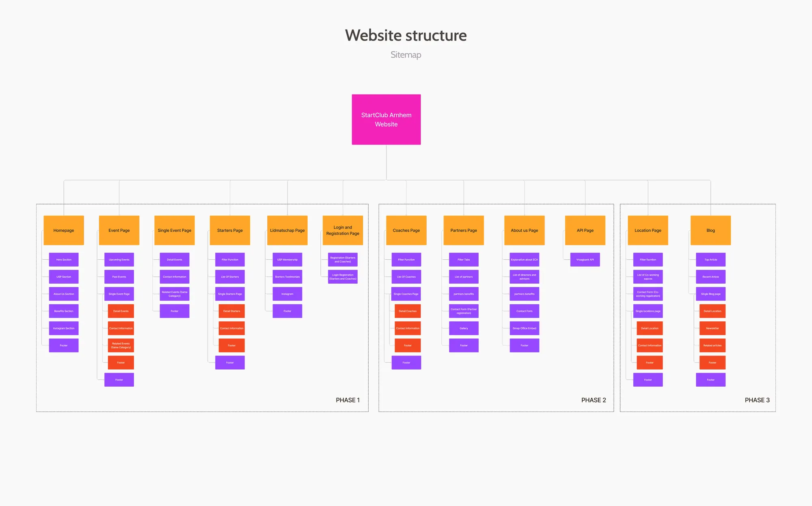812x506 pixels.
Task: Select the Gmap Office Embed box
Action: pyautogui.click(x=525, y=328)
